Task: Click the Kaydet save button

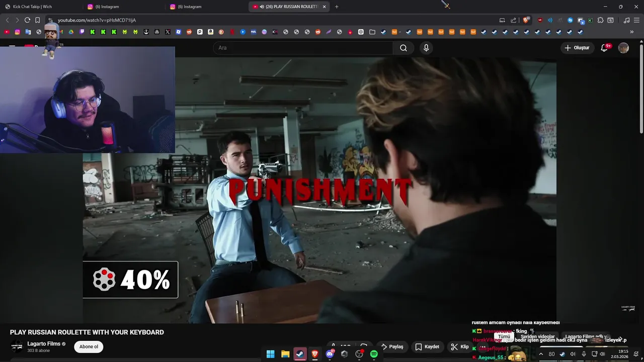Action: (427, 346)
